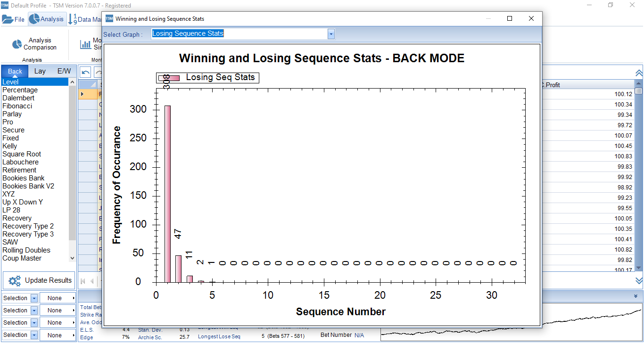Select the XYZ staking plan
This screenshot has width=644, height=343.
click(35, 194)
